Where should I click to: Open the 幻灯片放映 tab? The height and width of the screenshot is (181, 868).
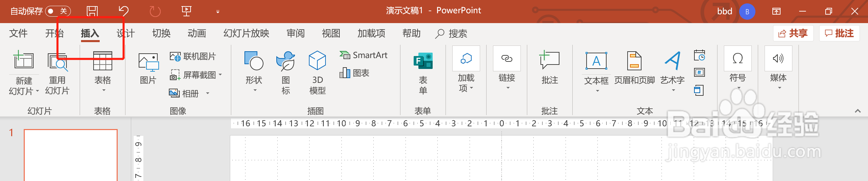tap(246, 33)
